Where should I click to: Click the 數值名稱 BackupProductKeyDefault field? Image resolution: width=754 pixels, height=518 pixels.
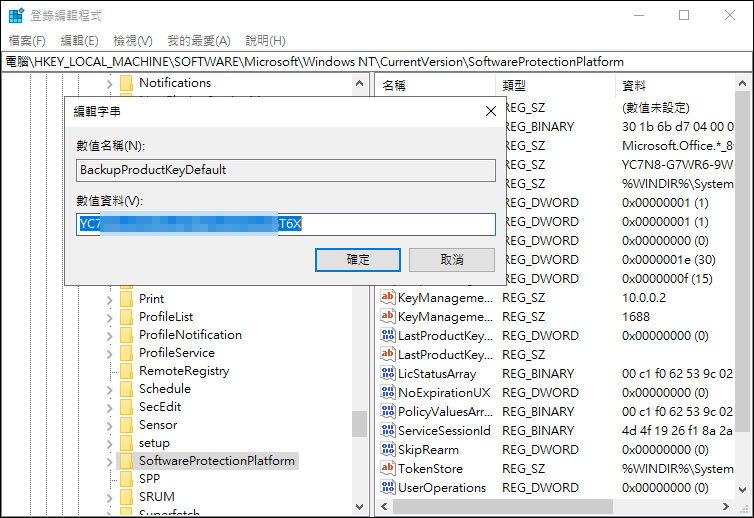pyautogui.click(x=286, y=170)
